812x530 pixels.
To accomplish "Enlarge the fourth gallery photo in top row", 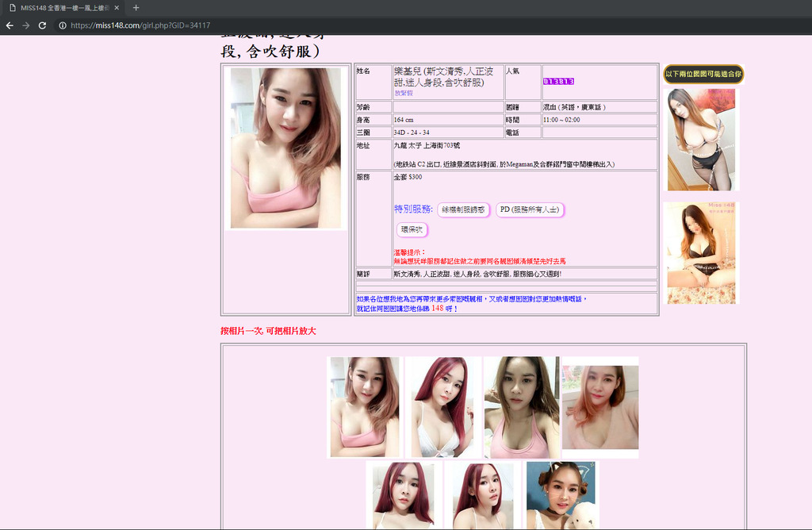I will 600,407.
